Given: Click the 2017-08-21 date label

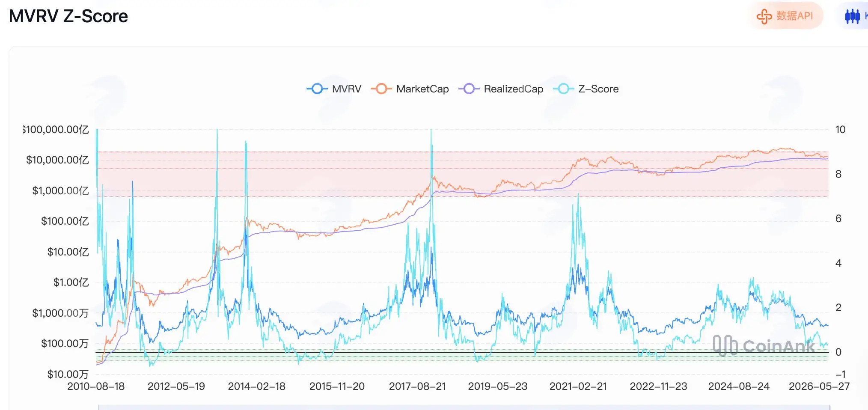Looking at the screenshot, I should 417,386.
